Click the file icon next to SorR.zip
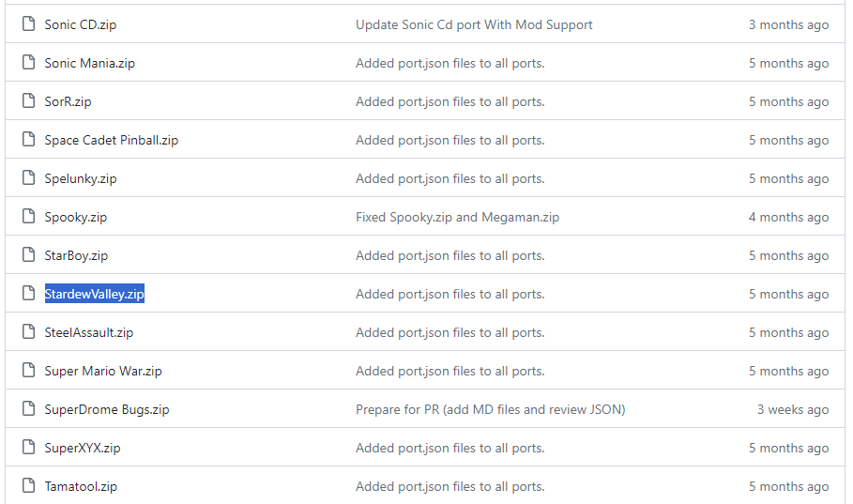Viewport: 853px width, 504px height. point(28,101)
